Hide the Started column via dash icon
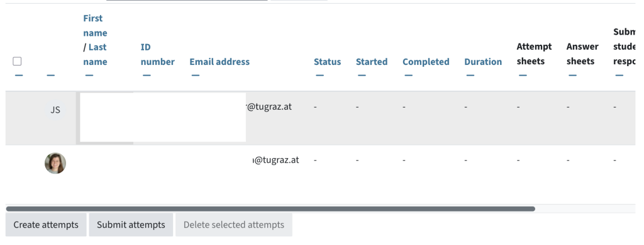This screenshot has height=245, width=644. pyautogui.click(x=362, y=75)
